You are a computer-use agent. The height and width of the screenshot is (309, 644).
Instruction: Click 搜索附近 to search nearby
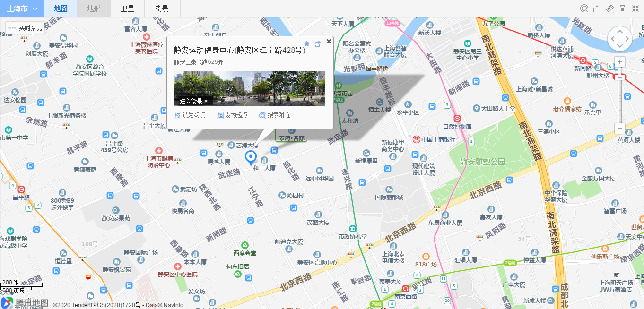tap(275, 115)
